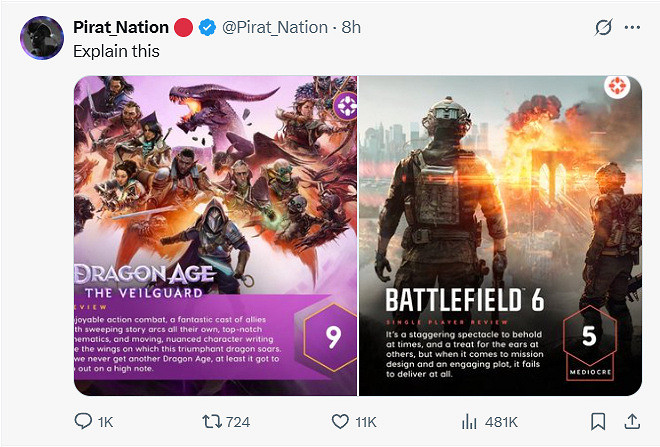This screenshot has width=660, height=447.
Task: Click the reply speech bubble icon
Action: pos(82,422)
